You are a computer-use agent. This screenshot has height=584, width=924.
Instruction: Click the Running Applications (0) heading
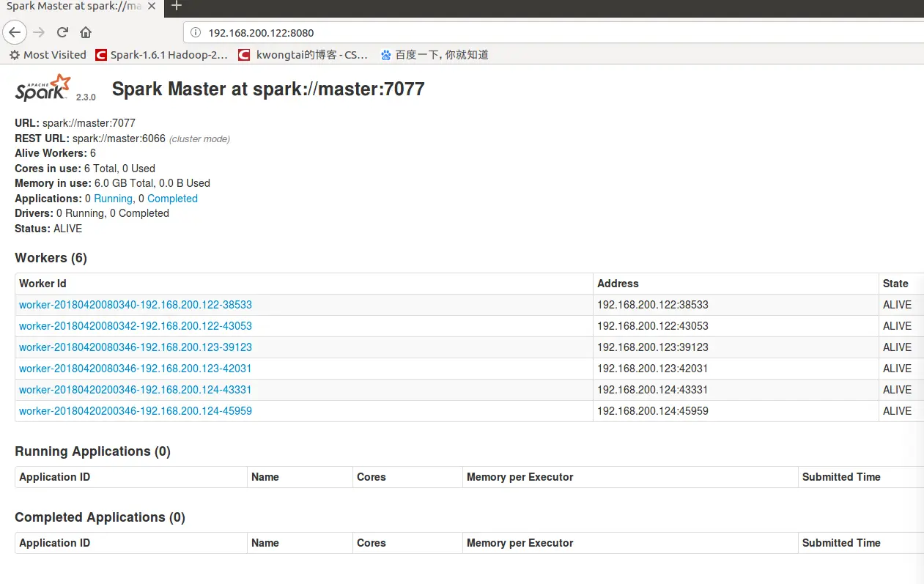[x=92, y=451]
